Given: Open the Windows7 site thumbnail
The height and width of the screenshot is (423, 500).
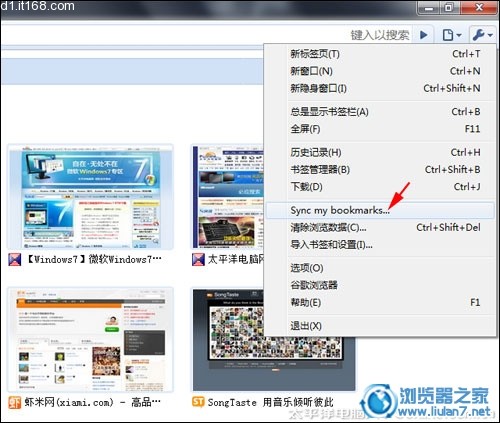Looking at the screenshot, I should click(90, 197).
